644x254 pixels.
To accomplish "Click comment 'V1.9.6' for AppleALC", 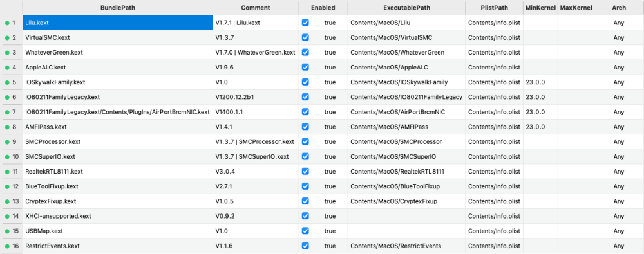I will point(225,68).
